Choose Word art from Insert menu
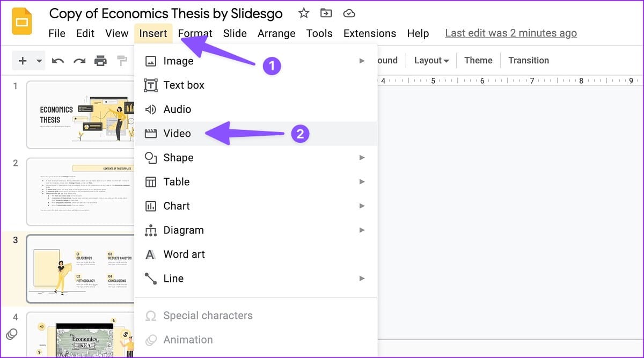 tap(255, 254)
